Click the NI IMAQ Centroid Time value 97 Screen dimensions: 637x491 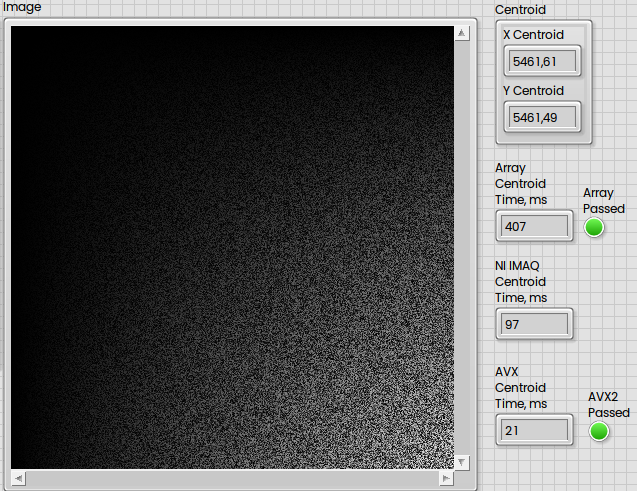point(534,324)
